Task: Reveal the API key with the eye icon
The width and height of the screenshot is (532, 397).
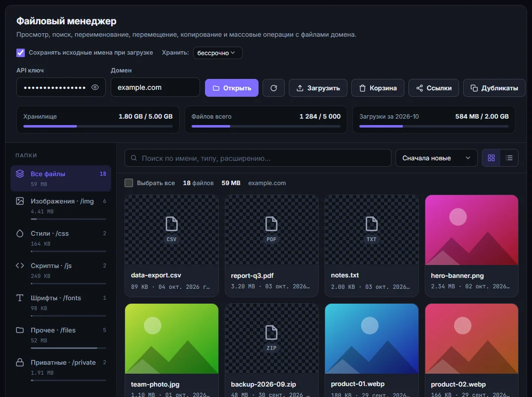Action: click(x=95, y=87)
